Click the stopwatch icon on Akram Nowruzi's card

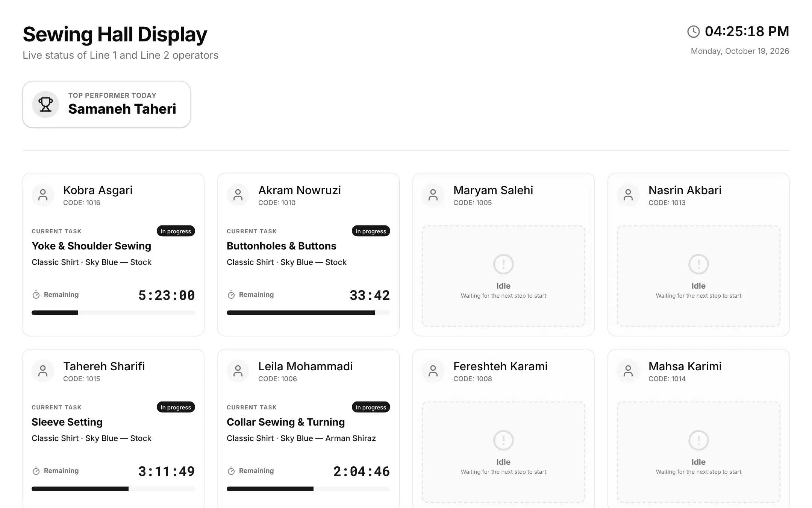[231, 295]
